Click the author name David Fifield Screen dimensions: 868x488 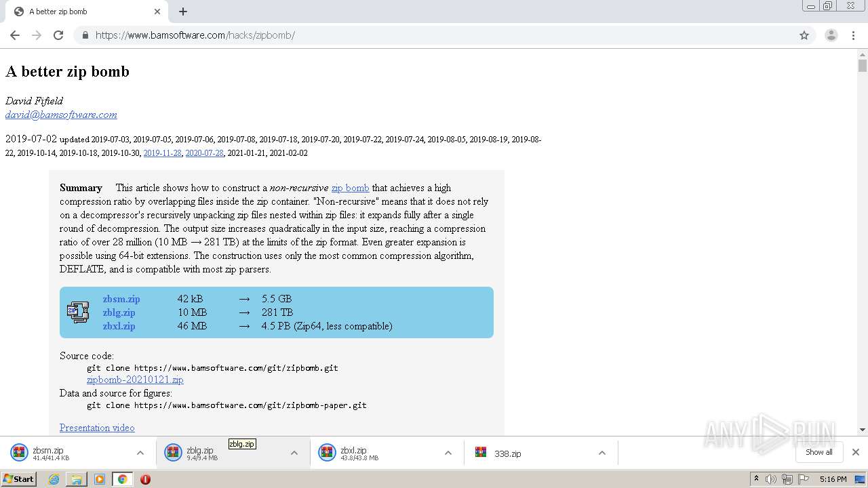[34, 101]
